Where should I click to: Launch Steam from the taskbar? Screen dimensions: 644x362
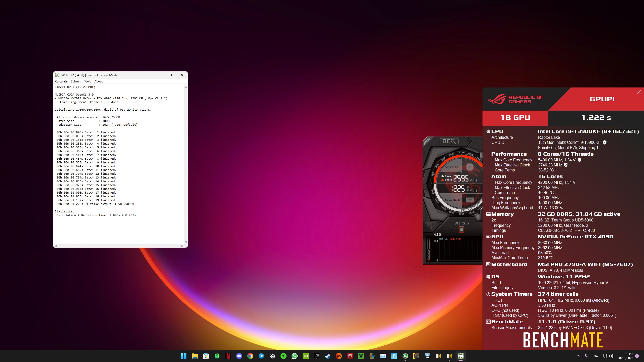click(328, 356)
